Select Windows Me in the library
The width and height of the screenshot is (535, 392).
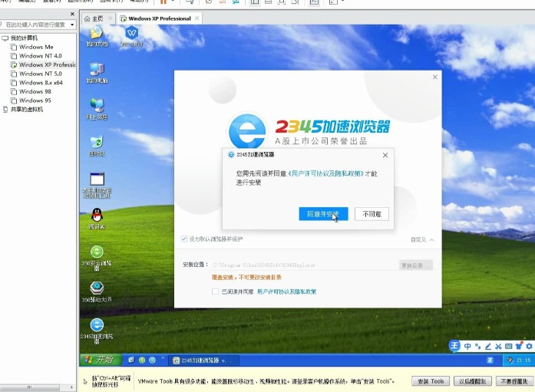(36, 47)
